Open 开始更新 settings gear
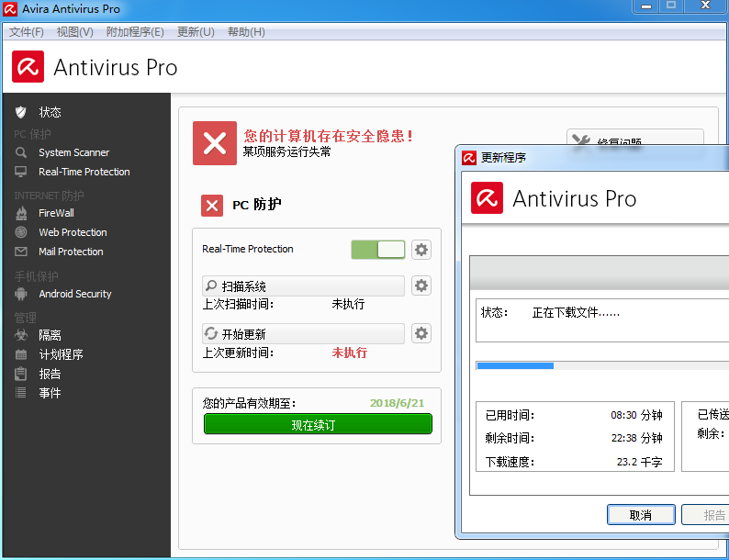 pos(421,333)
